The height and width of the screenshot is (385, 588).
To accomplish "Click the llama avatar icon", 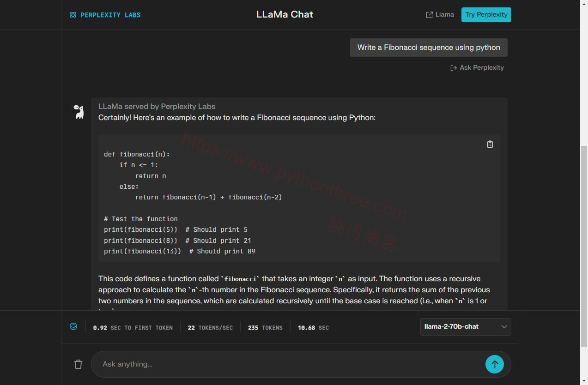I will coord(79,112).
